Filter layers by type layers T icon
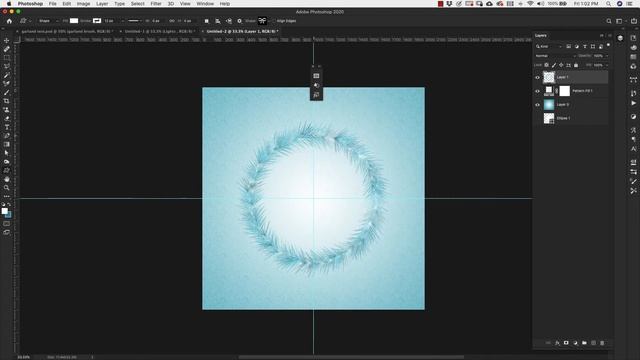Screen dimensions: 640x360 pos(585,47)
